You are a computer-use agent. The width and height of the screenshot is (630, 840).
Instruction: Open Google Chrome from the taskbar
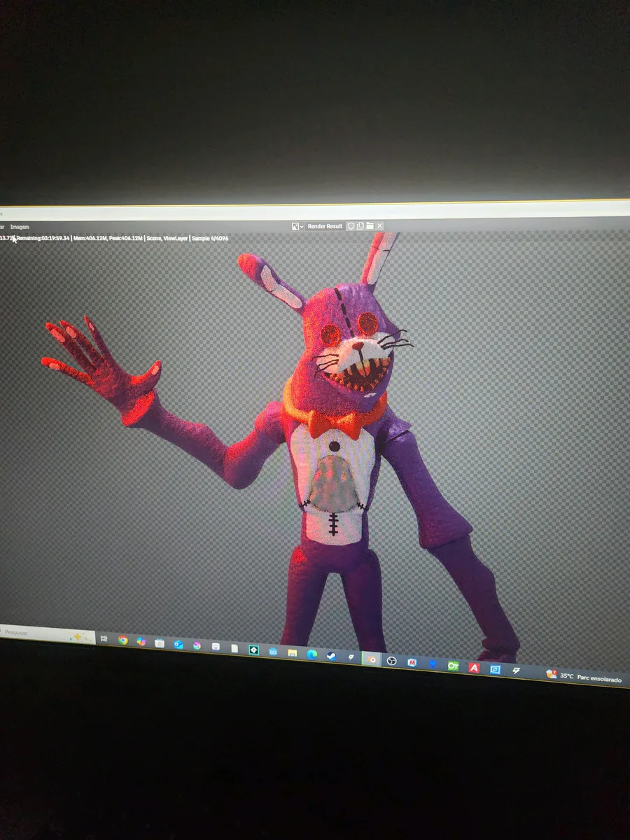point(123,640)
